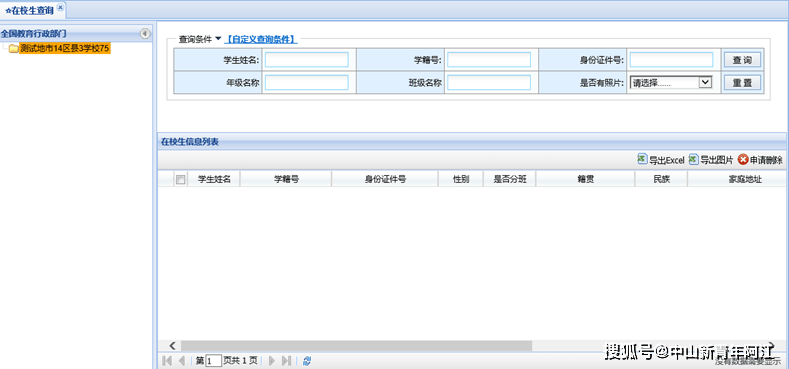Click the 查询 button
Image resolution: width=789 pixels, height=369 pixels.
(x=742, y=60)
